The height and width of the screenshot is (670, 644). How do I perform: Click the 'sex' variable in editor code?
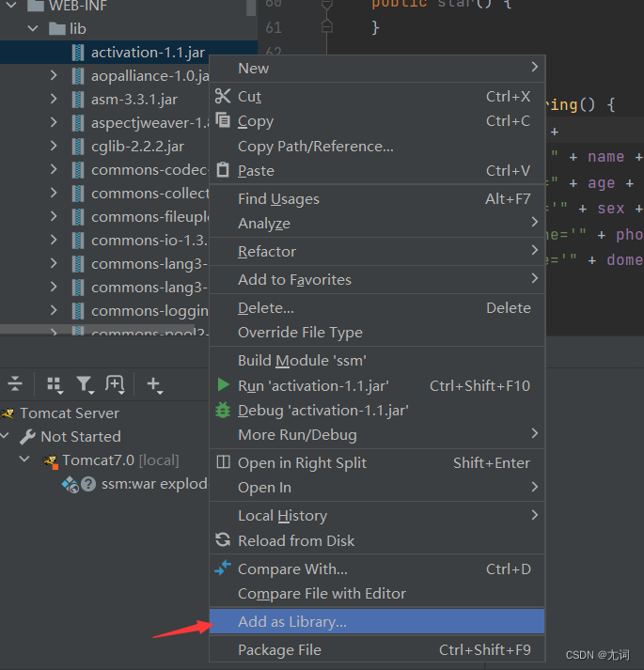[x=611, y=209]
